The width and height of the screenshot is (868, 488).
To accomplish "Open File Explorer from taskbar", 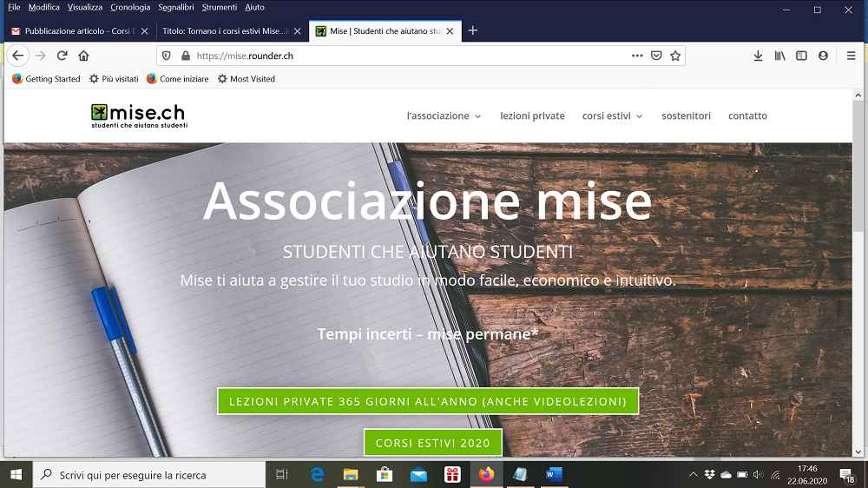I will coord(351,475).
